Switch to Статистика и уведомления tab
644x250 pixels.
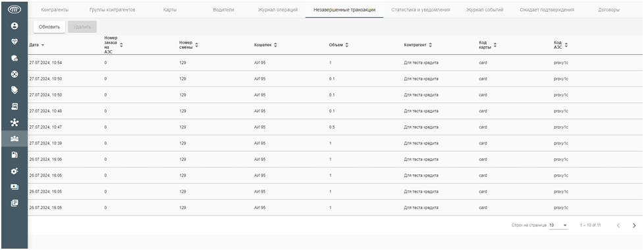(x=421, y=9)
